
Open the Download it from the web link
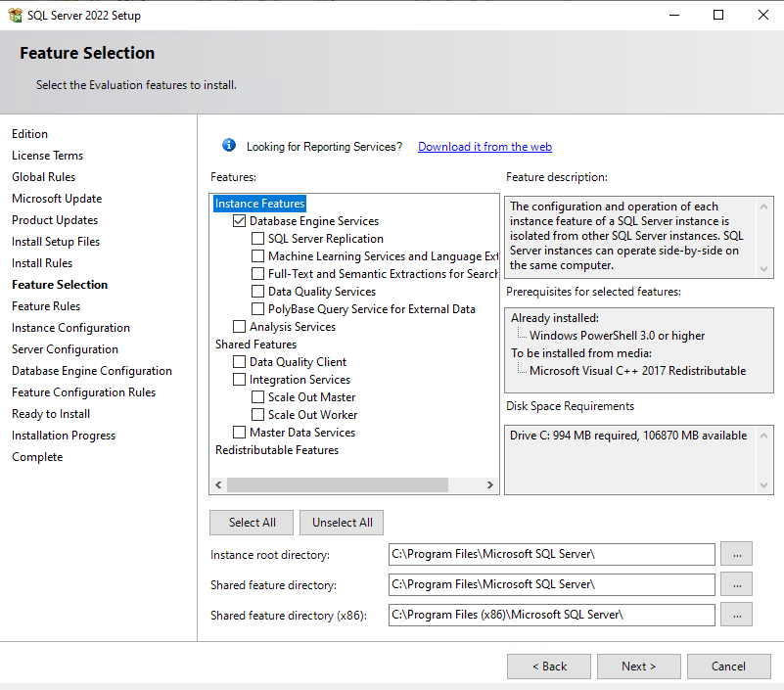[x=484, y=146]
